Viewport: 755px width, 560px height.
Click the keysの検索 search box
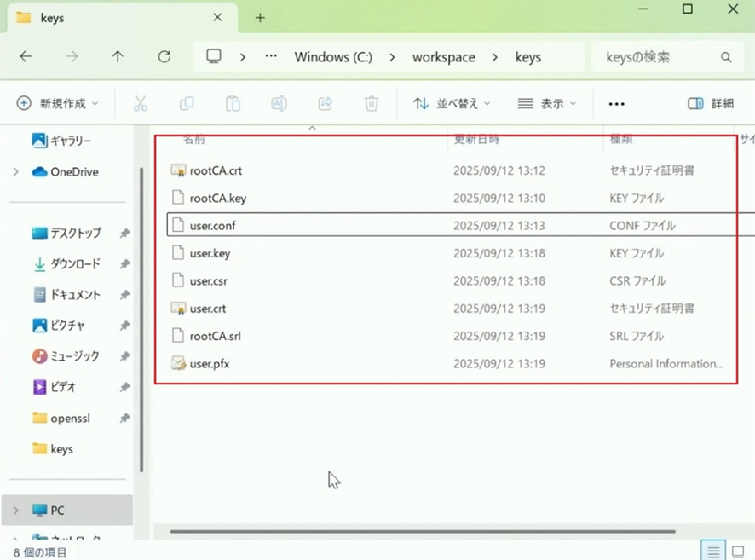pos(656,57)
